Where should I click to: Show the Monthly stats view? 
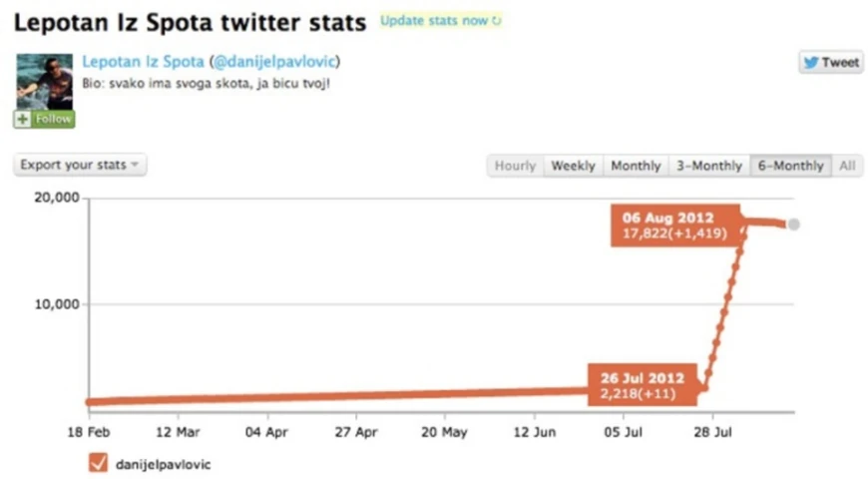click(x=636, y=167)
